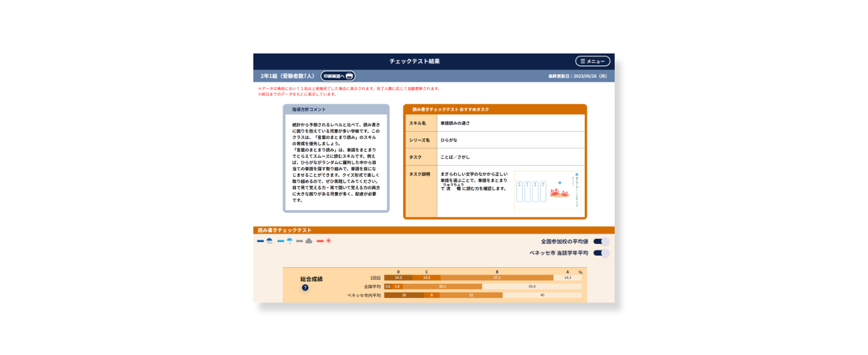
Task: Click the light blue umbrella legend icon
Action: click(290, 241)
